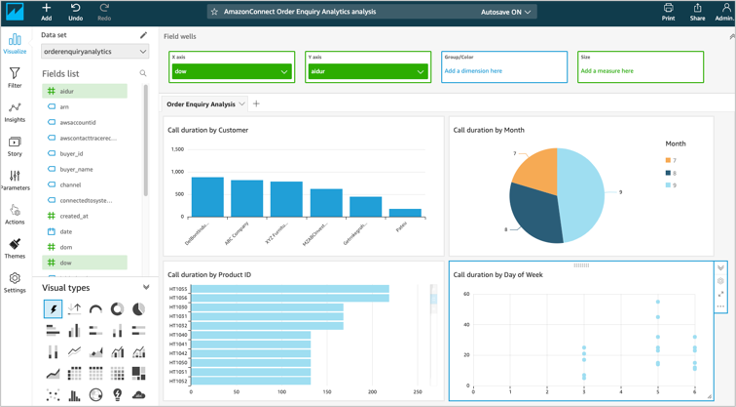Open the Story panel
The width and height of the screenshot is (736, 407).
pos(15,146)
